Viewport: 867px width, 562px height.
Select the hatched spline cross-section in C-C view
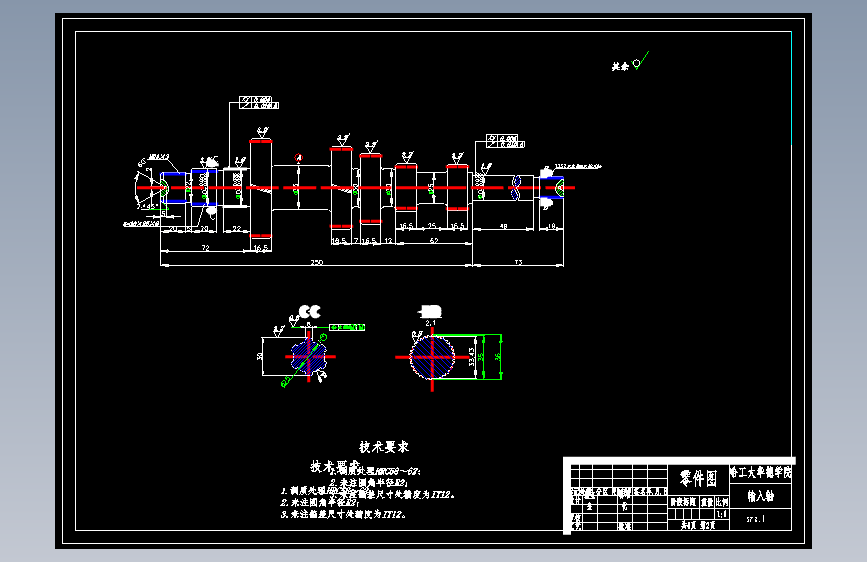pos(309,357)
